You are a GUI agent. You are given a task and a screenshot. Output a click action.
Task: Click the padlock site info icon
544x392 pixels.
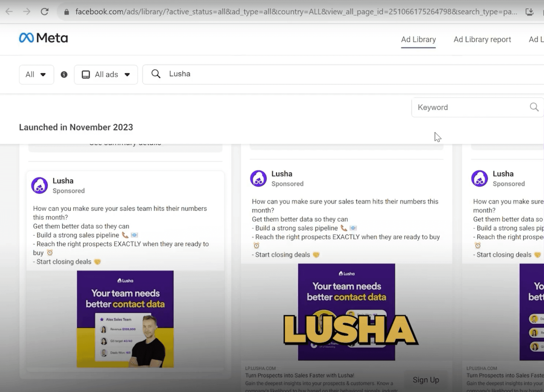click(x=67, y=12)
